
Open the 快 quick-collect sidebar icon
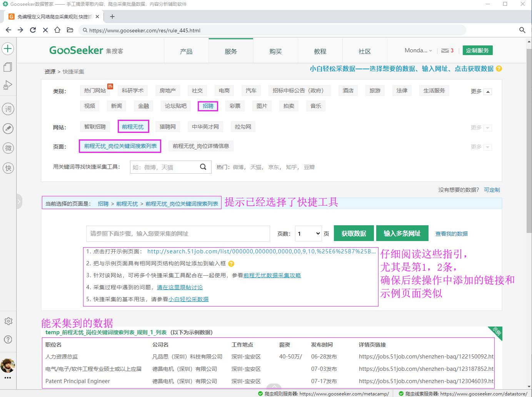pos(8,168)
